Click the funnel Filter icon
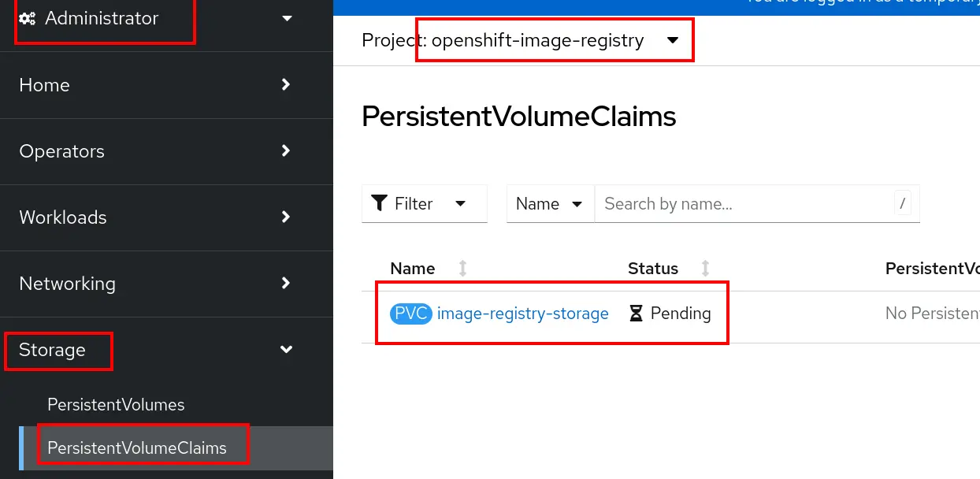The height and width of the screenshot is (479, 980). 379,203
